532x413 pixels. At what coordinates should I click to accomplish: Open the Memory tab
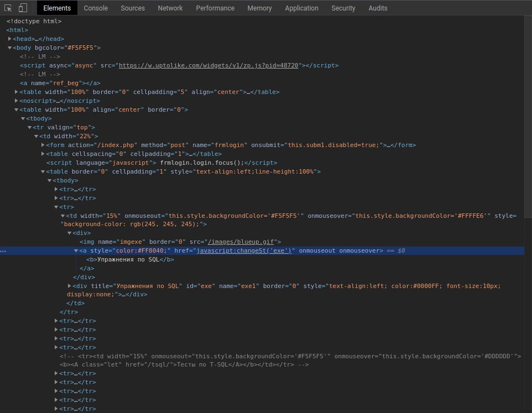tap(259, 8)
